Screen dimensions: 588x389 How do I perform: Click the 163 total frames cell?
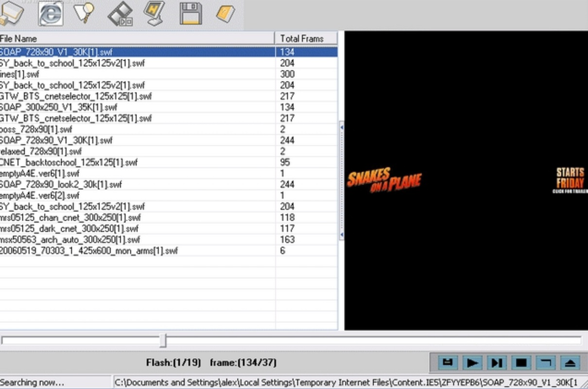tap(306, 239)
